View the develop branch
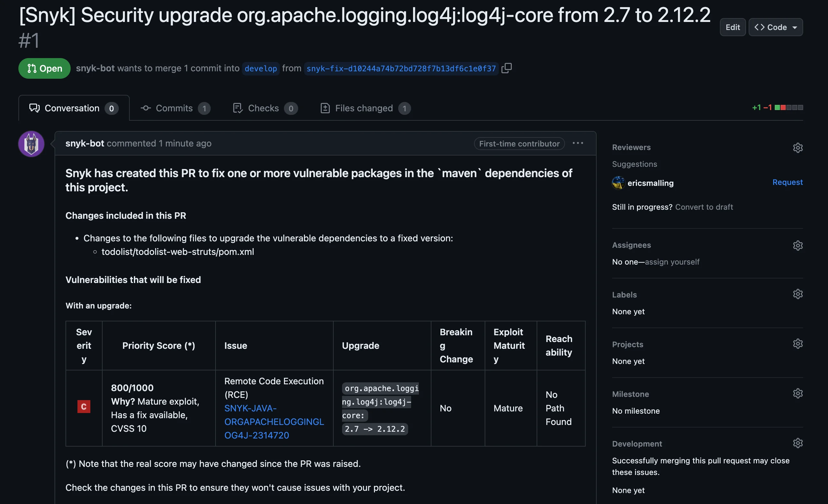The height and width of the screenshot is (504, 828). (x=261, y=68)
